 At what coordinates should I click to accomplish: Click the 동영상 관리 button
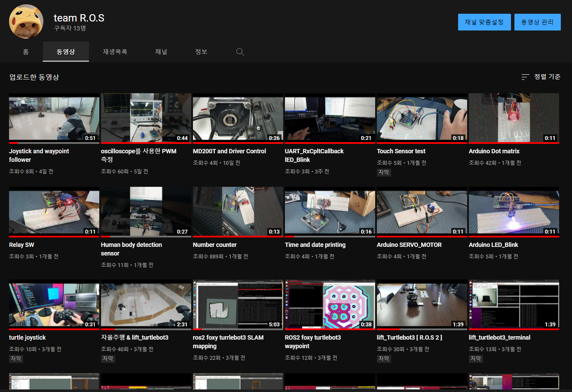click(537, 22)
